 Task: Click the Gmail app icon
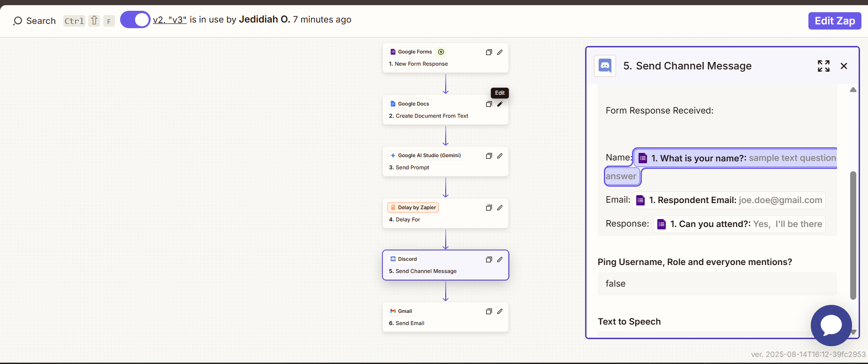pos(393,311)
